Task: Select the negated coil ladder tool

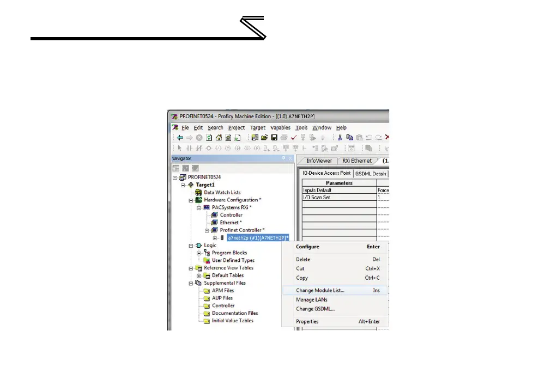Action: click(218, 148)
